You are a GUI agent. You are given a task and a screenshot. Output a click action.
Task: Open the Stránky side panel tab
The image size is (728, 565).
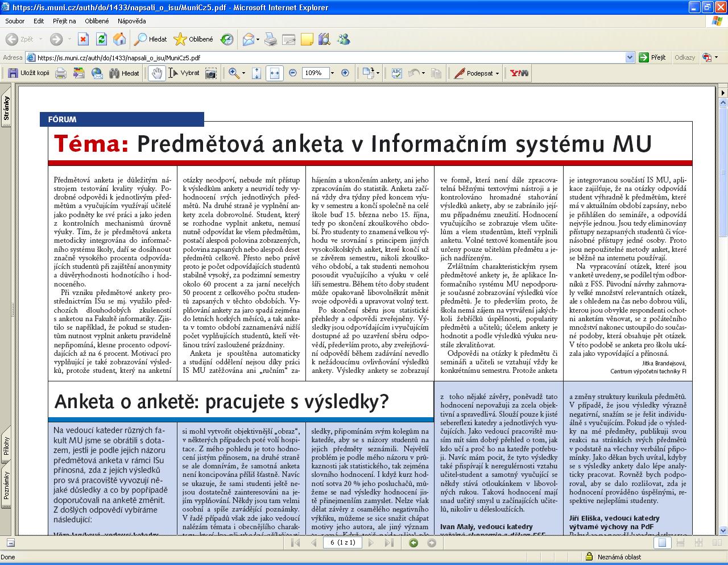tap(6, 107)
